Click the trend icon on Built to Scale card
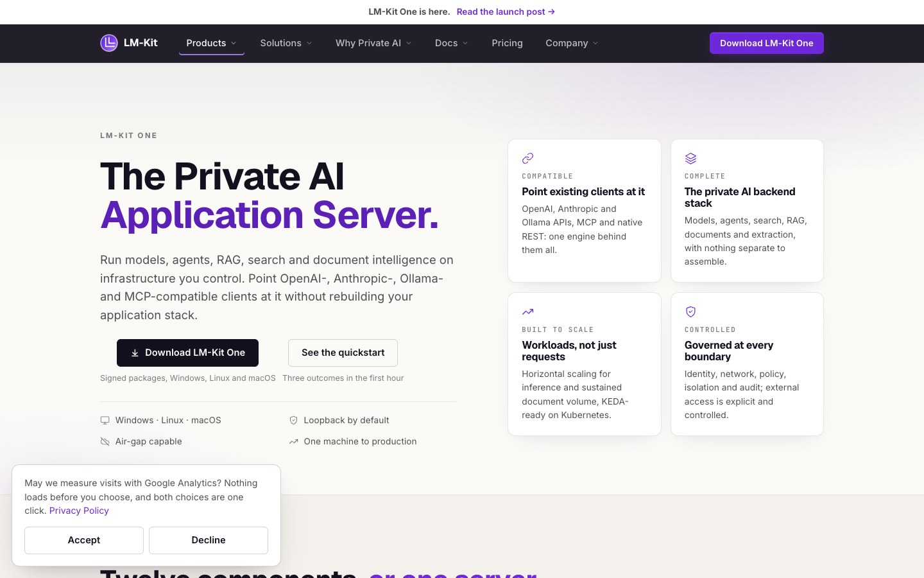The height and width of the screenshot is (578, 924). pos(527,311)
